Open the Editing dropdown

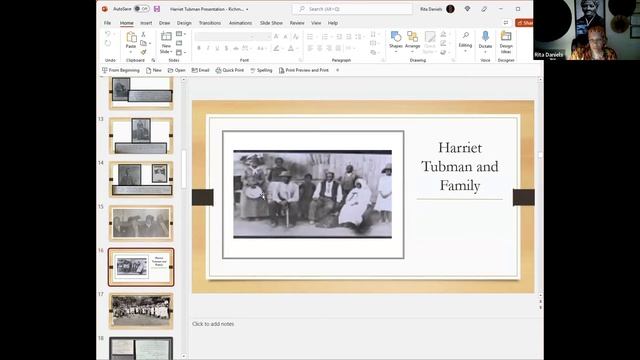465,41
